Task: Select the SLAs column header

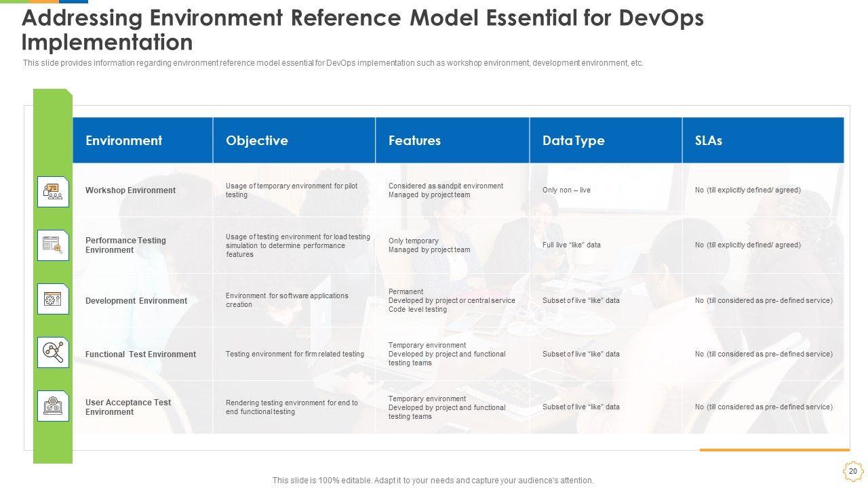Action: (708, 140)
